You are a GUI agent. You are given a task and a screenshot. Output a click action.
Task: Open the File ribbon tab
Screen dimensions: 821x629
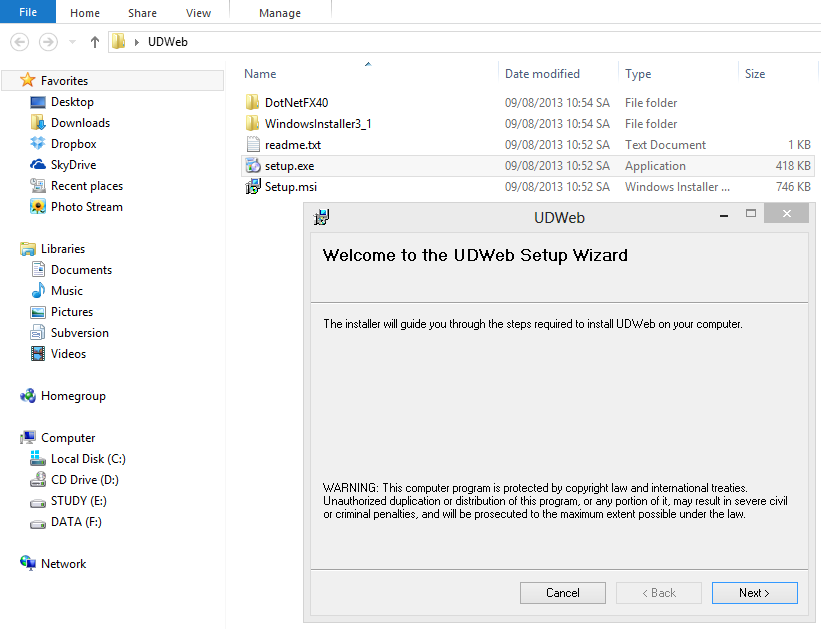[x=28, y=12]
